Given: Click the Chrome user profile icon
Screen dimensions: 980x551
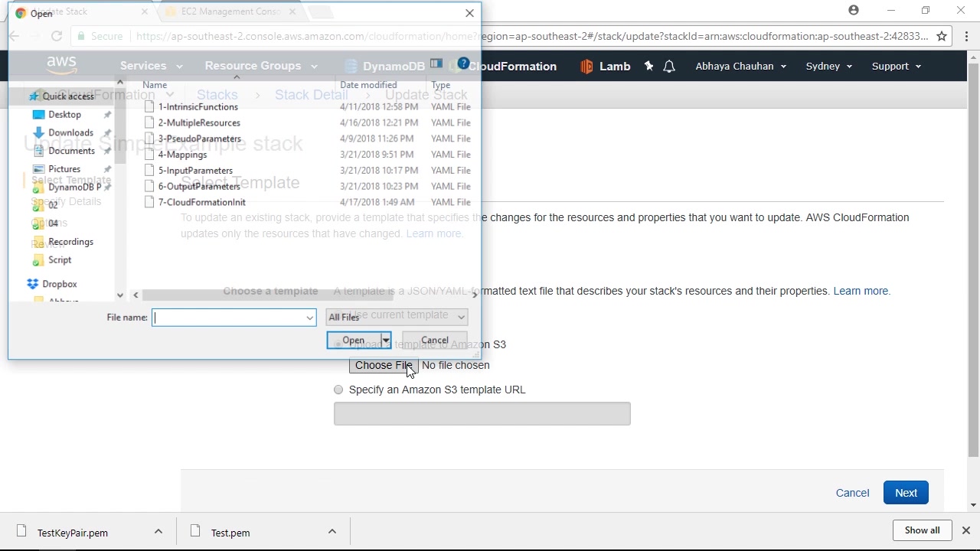Looking at the screenshot, I should [x=854, y=11].
